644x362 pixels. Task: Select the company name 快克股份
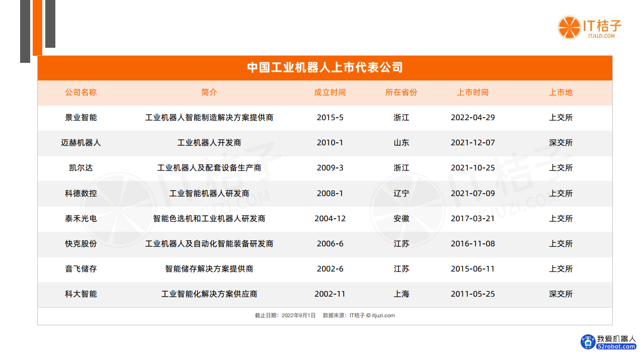[x=80, y=244]
